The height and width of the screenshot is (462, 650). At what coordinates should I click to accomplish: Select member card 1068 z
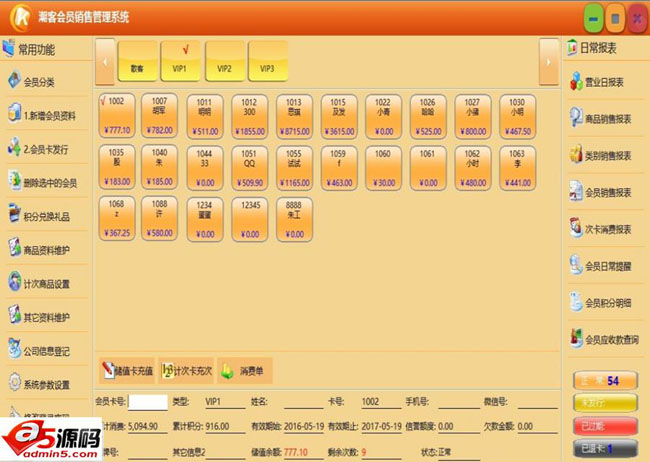click(117, 219)
